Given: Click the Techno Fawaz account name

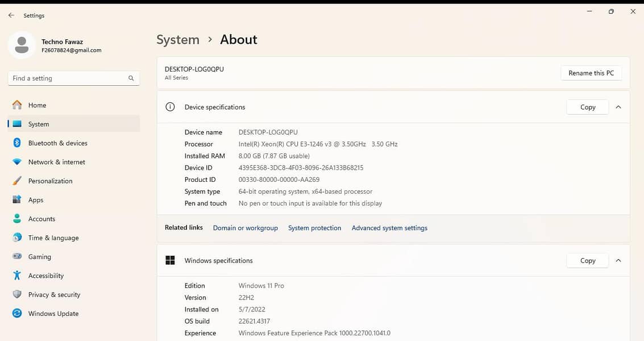Looking at the screenshot, I should point(62,41).
